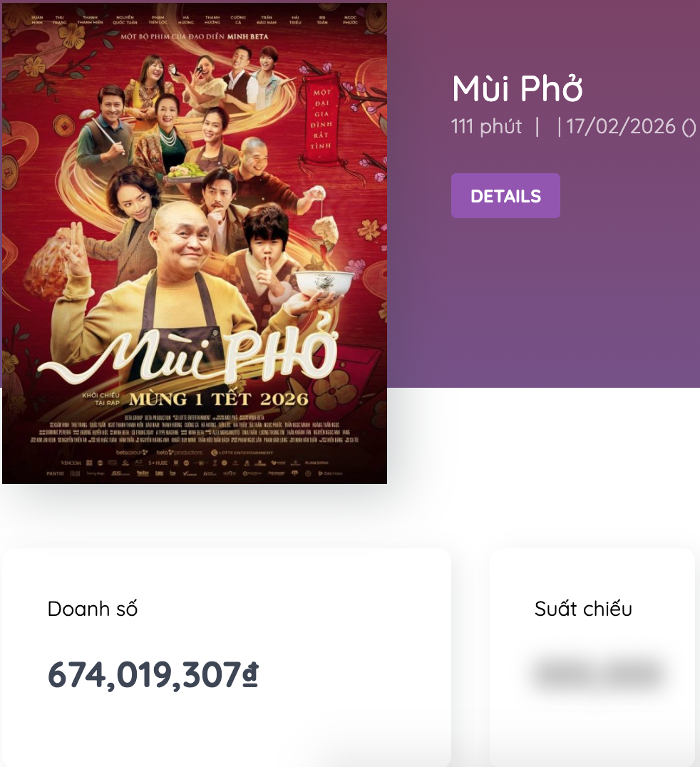Click the DETAILS button
This screenshot has width=700, height=767.
tap(505, 196)
